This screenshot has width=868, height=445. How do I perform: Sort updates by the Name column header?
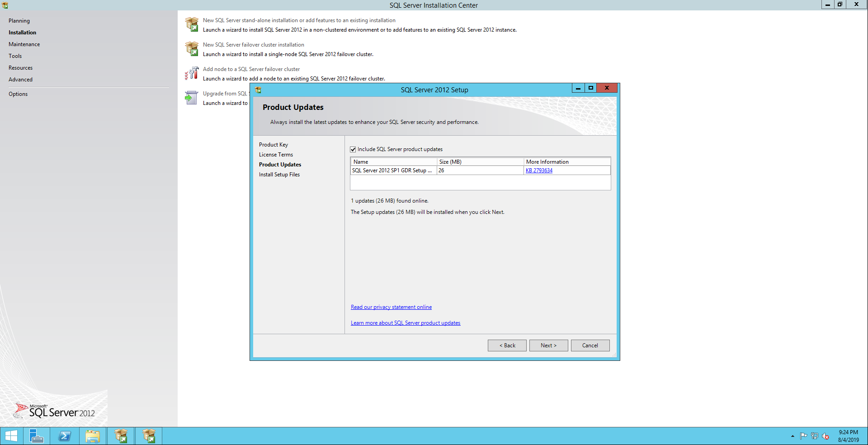393,161
